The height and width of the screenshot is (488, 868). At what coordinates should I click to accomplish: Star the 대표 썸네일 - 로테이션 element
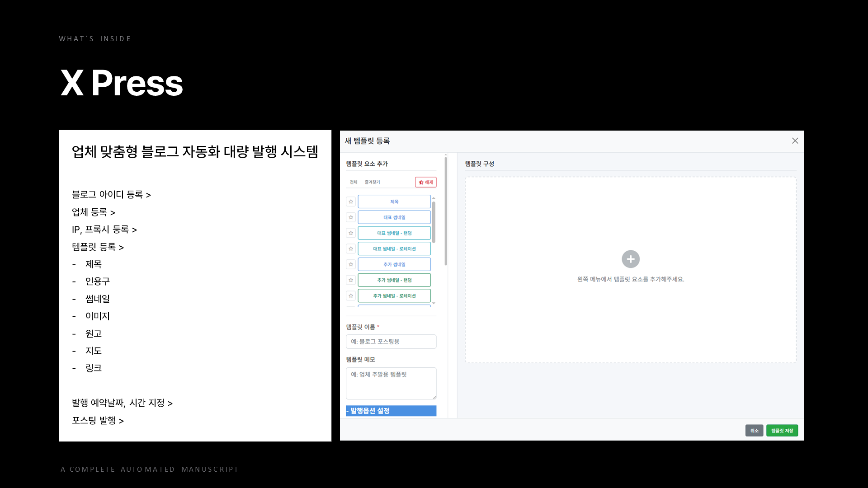[x=351, y=249]
